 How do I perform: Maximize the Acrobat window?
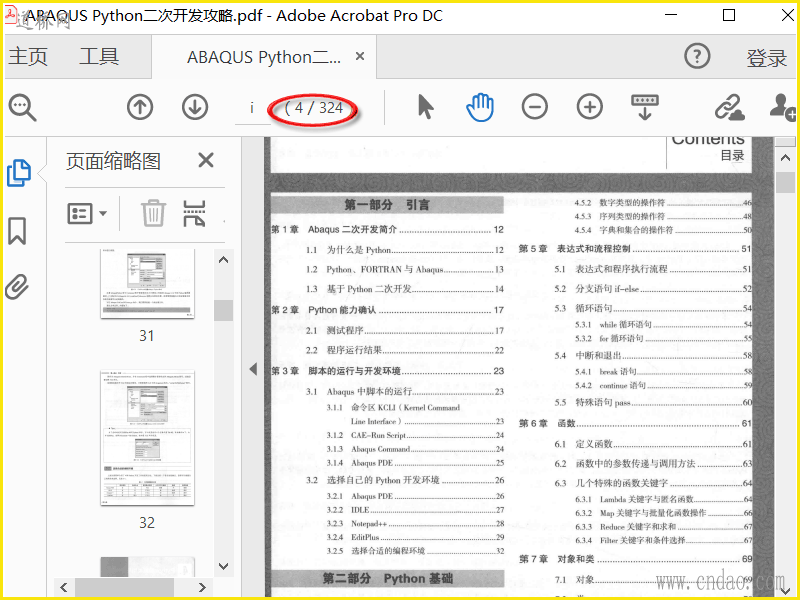click(x=729, y=15)
